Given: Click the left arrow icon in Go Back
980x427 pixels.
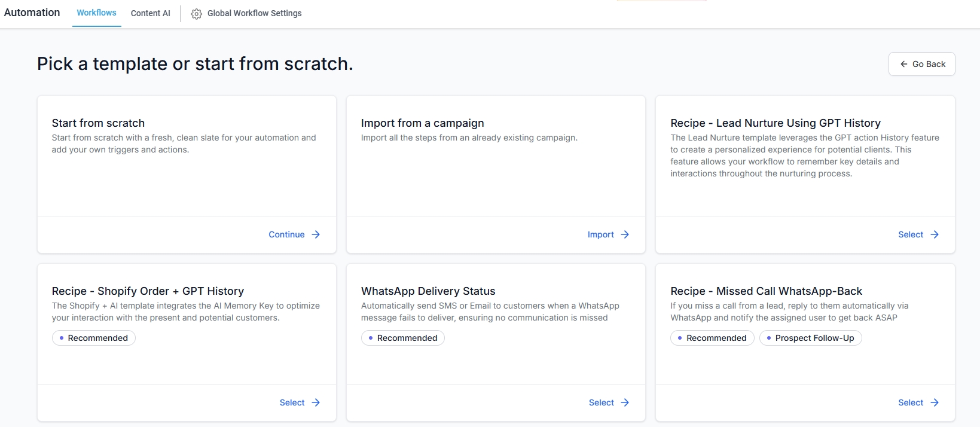Looking at the screenshot, I should [903, 64].
